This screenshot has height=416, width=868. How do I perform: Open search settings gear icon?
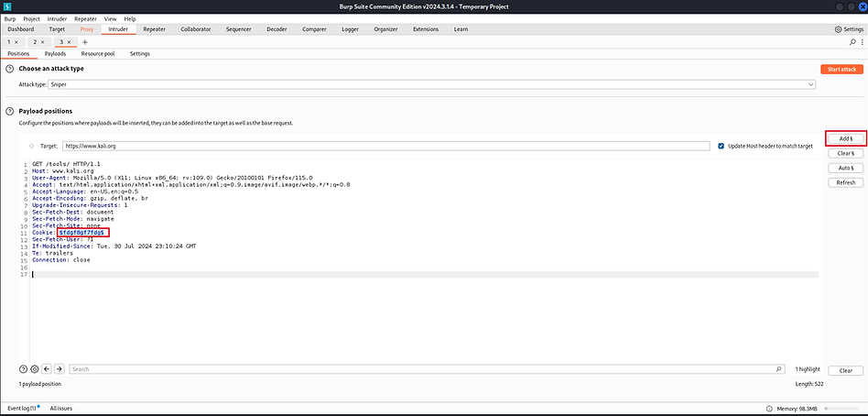click(x=34, y=369)
